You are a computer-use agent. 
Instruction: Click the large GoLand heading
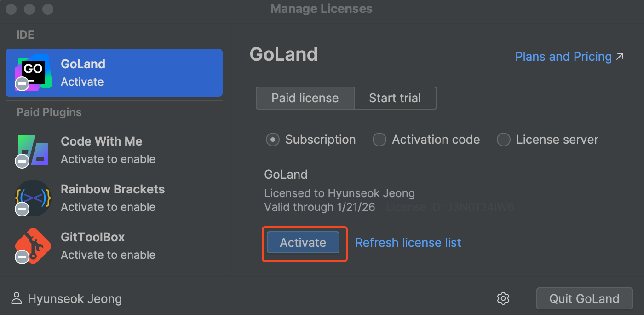(x=284, y=54)
